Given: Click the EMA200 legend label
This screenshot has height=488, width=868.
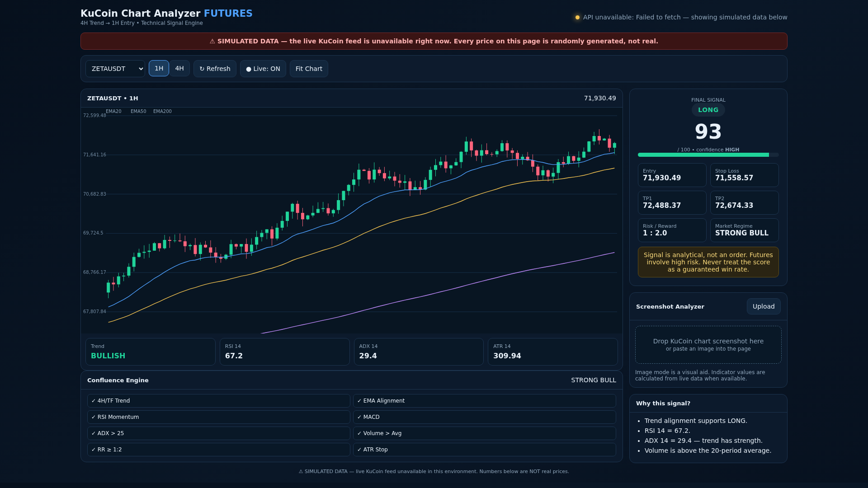Looking at the screenshot, I should pyautogui.click(x=162, y=111).
